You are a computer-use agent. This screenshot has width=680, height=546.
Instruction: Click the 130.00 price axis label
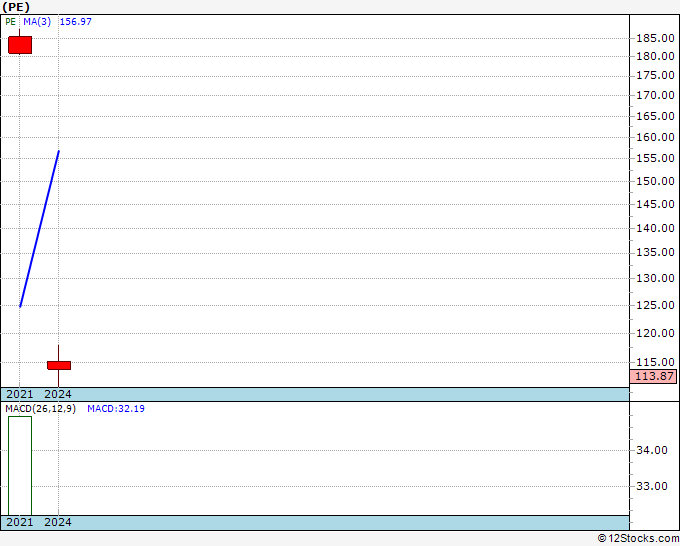[655, 278]
